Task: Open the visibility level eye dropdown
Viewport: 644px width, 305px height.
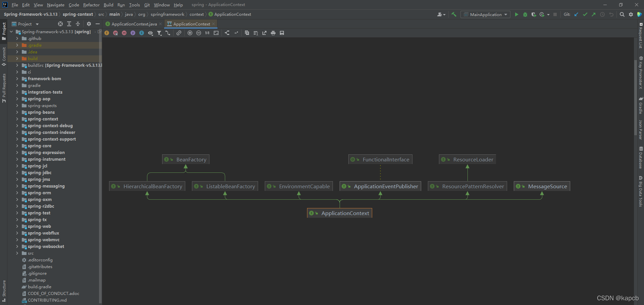Action: tap(150, 33)
